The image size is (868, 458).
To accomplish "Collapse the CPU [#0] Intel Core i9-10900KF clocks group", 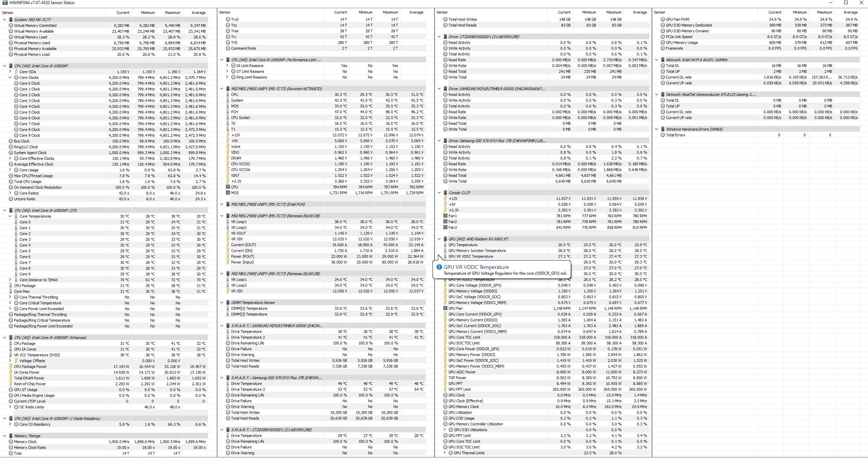I will coord(4,66).
